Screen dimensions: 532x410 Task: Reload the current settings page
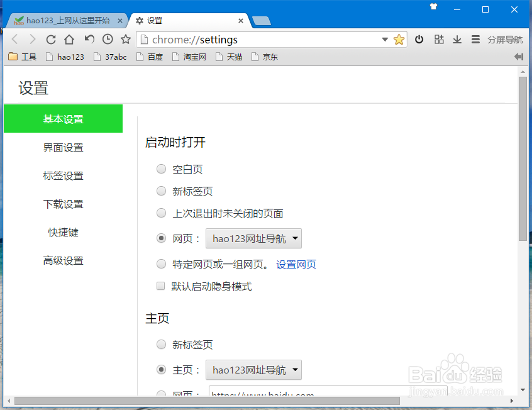point(50,39)
